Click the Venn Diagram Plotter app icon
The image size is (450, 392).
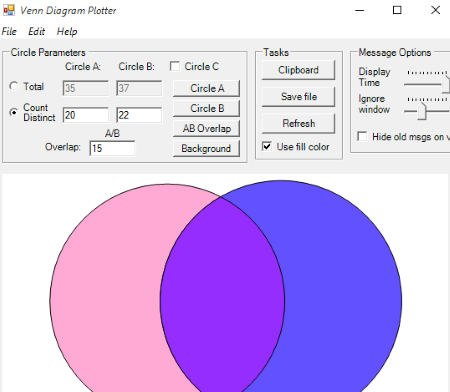tap(9, 10)
